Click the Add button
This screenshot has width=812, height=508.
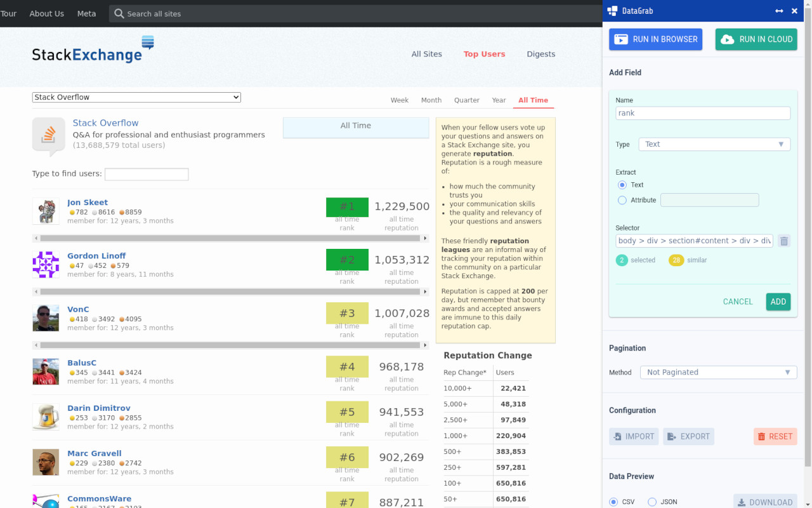(778, 302)
